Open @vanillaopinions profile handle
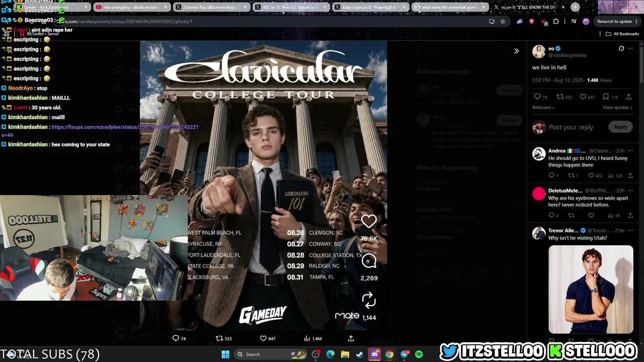This screenshot has width=644, height=362. pyautogui.click(x=567, y=55)
